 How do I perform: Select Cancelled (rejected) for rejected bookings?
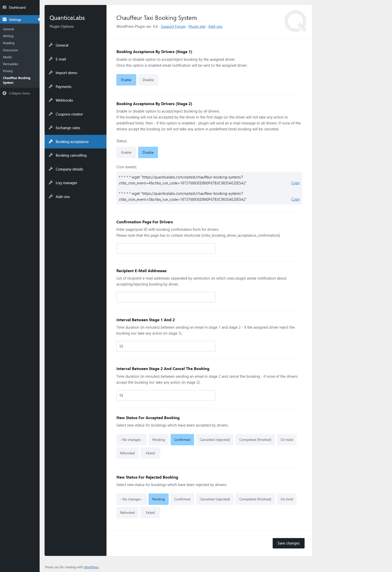click(x=215, y=499)
